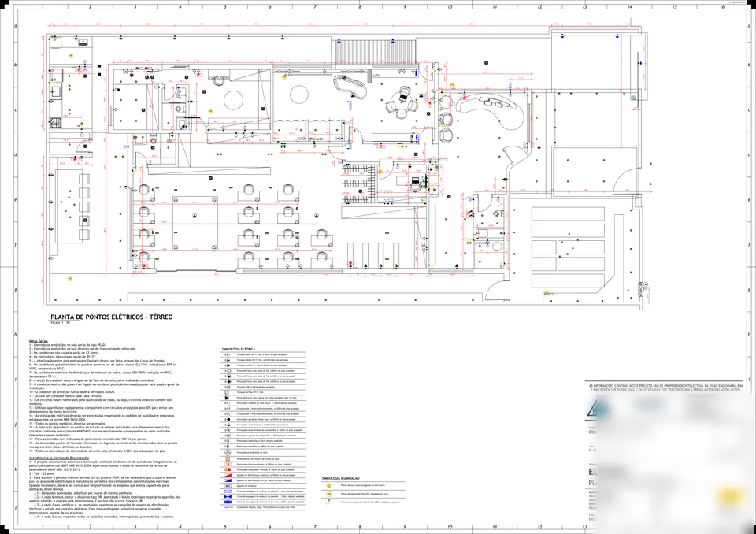Click the Tomada Baixa symbol in the electrical legend

[x=227, y=354]
